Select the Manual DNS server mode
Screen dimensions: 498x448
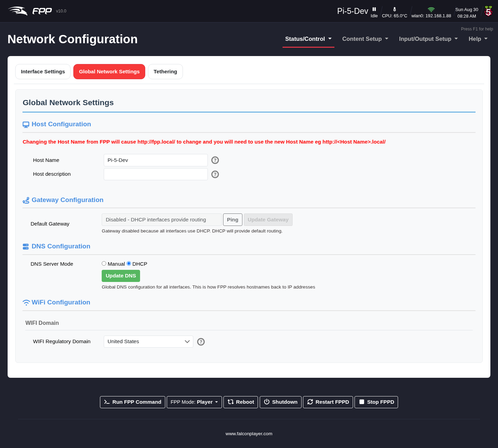104,264
